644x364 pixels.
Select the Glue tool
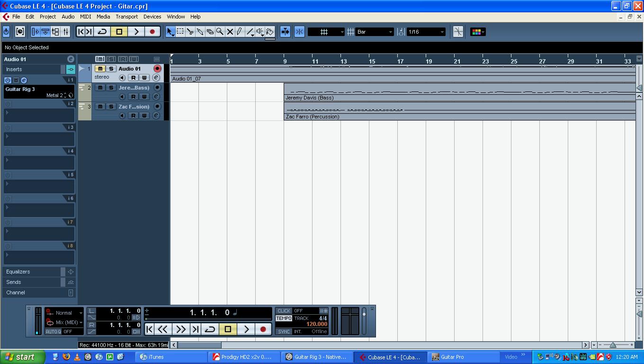[200, 32]
